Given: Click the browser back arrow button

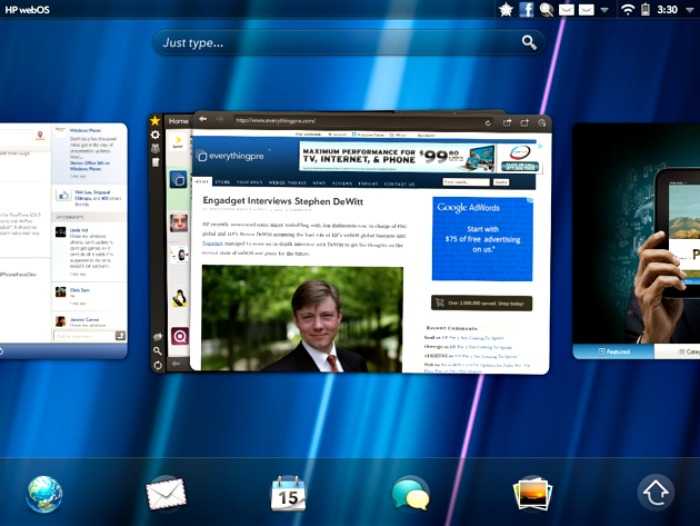Looking at the screenshot, I should coord(204,120).
